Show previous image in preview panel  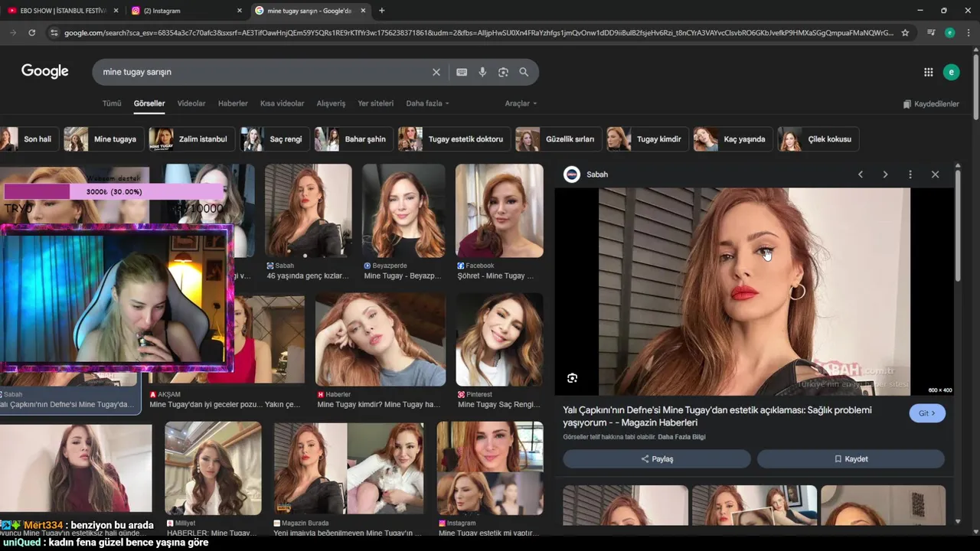tap(861, 174)
